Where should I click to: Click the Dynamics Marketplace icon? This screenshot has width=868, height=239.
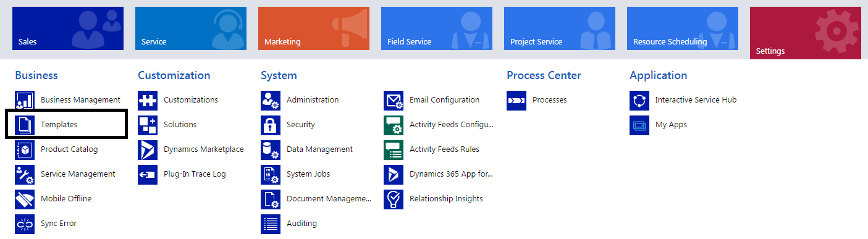[x=148, y=149]
